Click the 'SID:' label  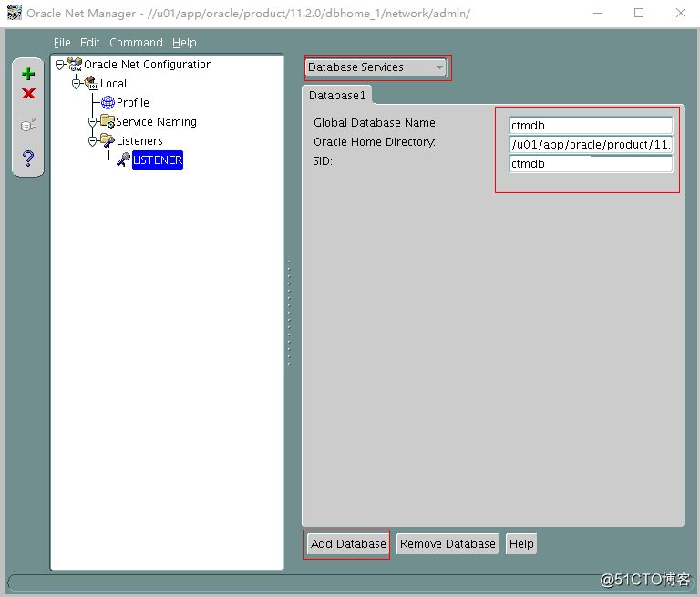[323, 161]
